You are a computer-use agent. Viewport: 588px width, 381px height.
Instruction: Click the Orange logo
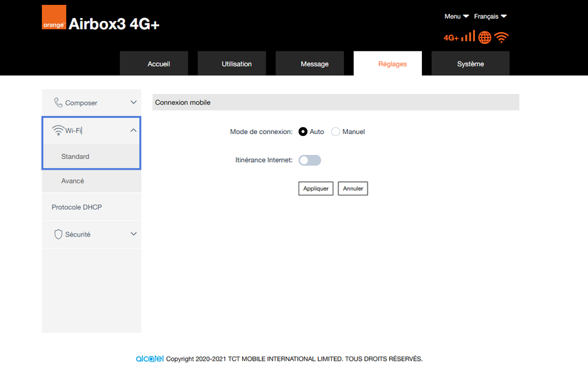(54, 17)
